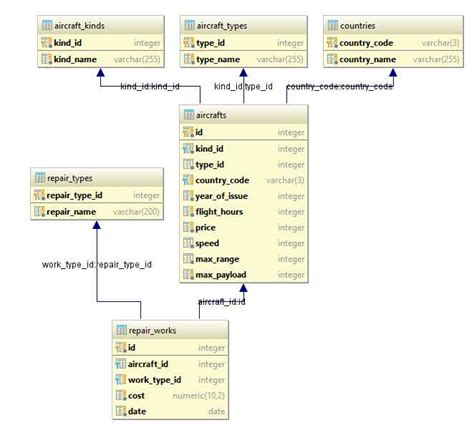Select the repair_types table header
Screen dimensions: 474x430
[97, 178]
